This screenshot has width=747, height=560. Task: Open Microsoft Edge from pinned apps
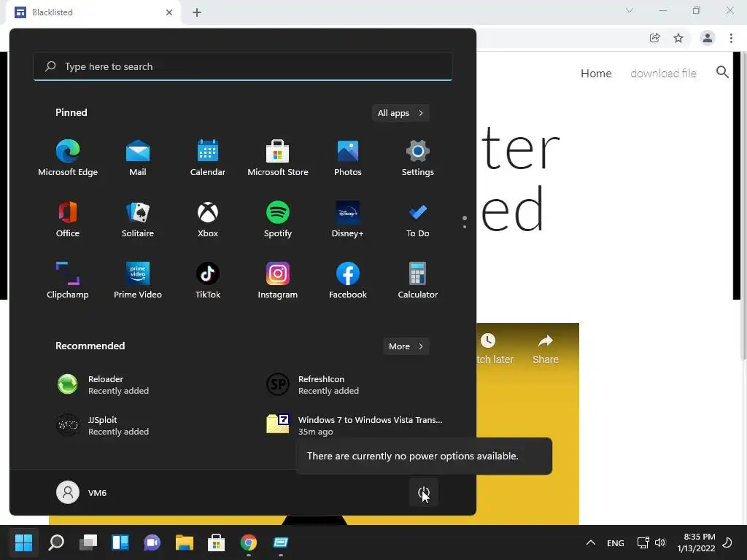tap(68, 158)
